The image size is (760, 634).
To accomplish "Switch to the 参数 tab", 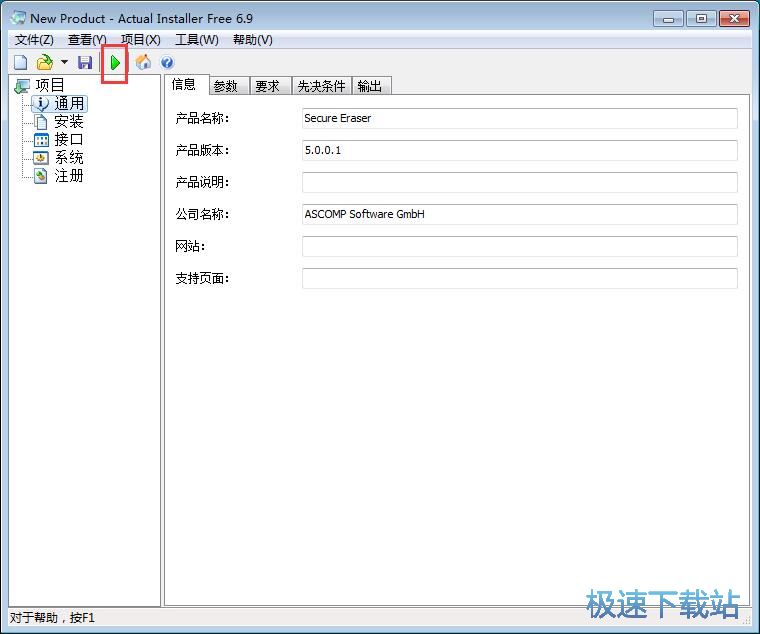I will point(229,86).
